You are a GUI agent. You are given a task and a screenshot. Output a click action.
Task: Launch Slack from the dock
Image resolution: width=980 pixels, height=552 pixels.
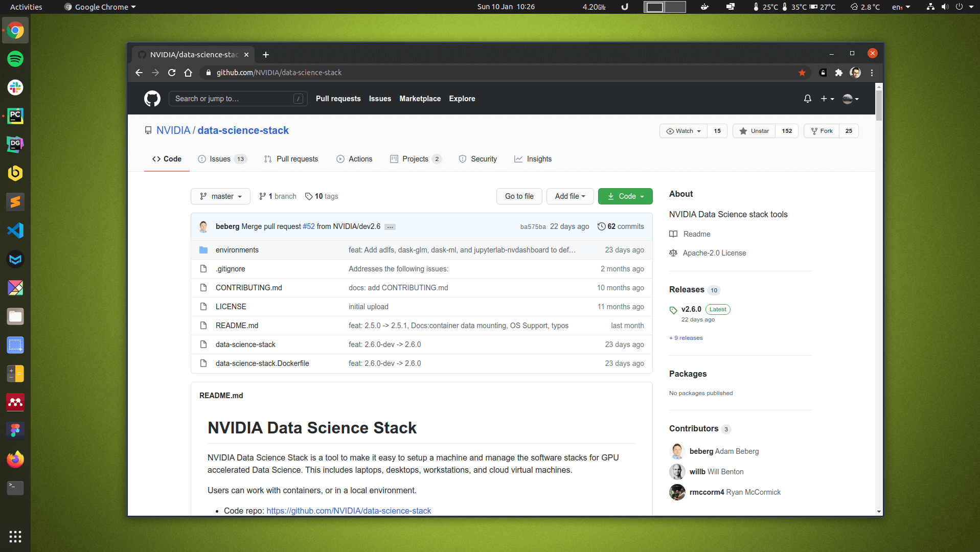(x=15, y=87)
